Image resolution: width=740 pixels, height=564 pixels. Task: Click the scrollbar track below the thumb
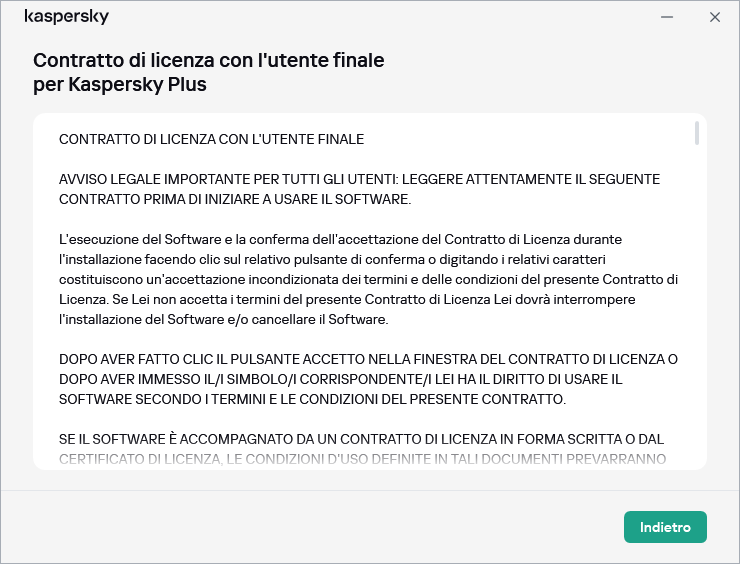[696, 300]
